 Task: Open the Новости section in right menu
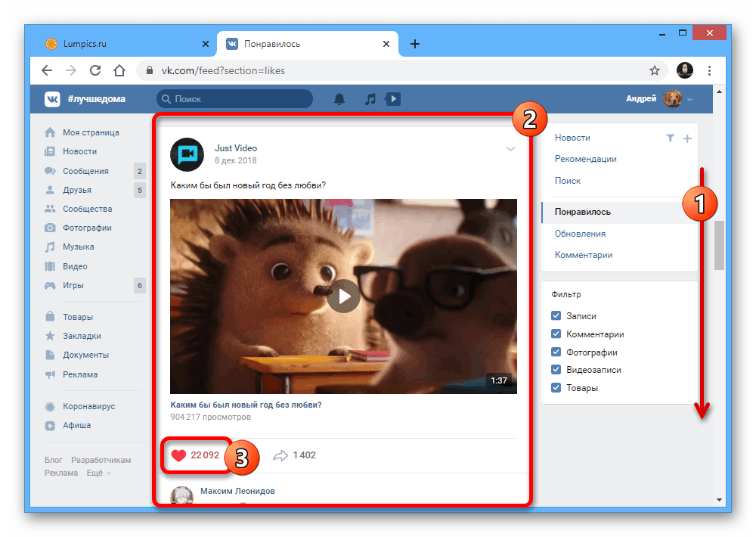[572, 138]
